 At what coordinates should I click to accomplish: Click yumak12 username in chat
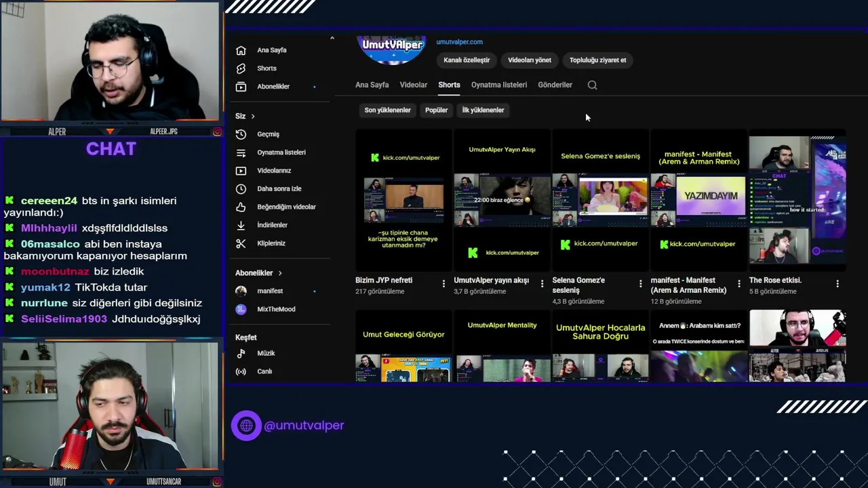(45, 287)
